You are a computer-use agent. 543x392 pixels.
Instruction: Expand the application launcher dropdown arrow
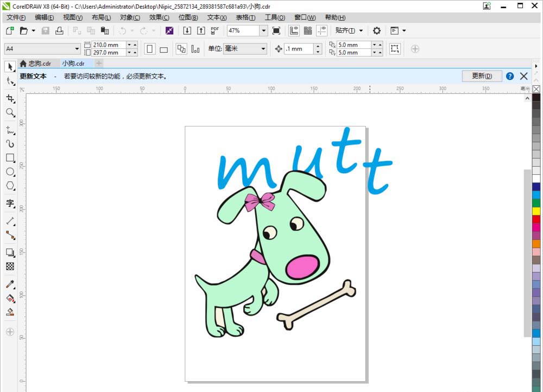coord(404,30)
